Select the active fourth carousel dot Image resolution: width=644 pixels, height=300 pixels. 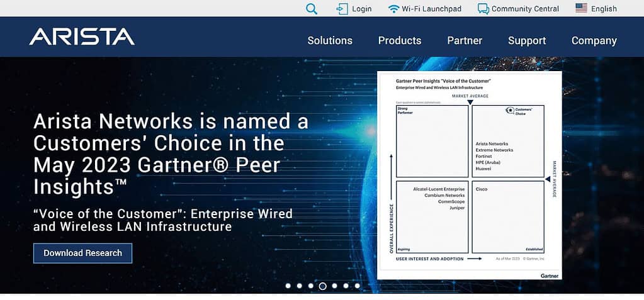(x=323, y=286)
